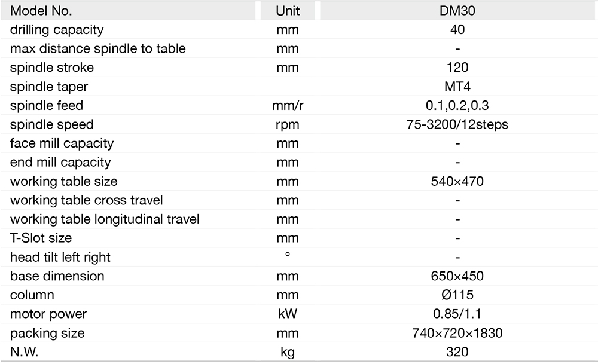Click the "face mill capacity" row label
Viewport: 598px width, 364px height.
click(62, 143)
